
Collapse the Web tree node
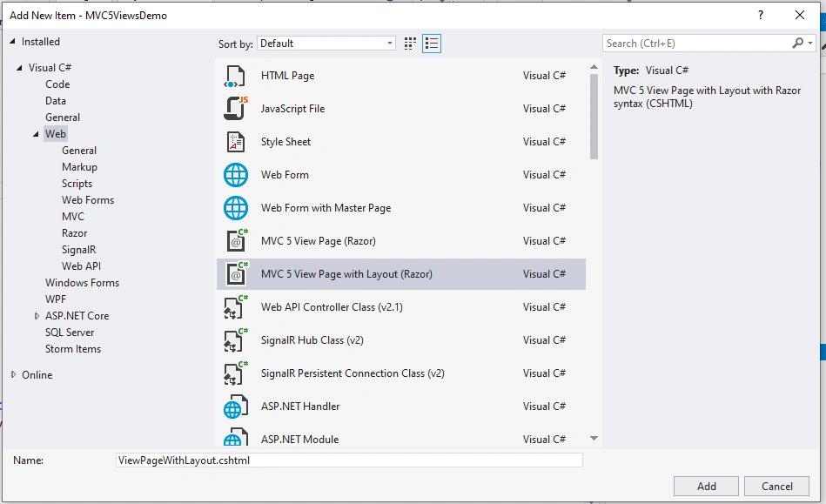36,134
